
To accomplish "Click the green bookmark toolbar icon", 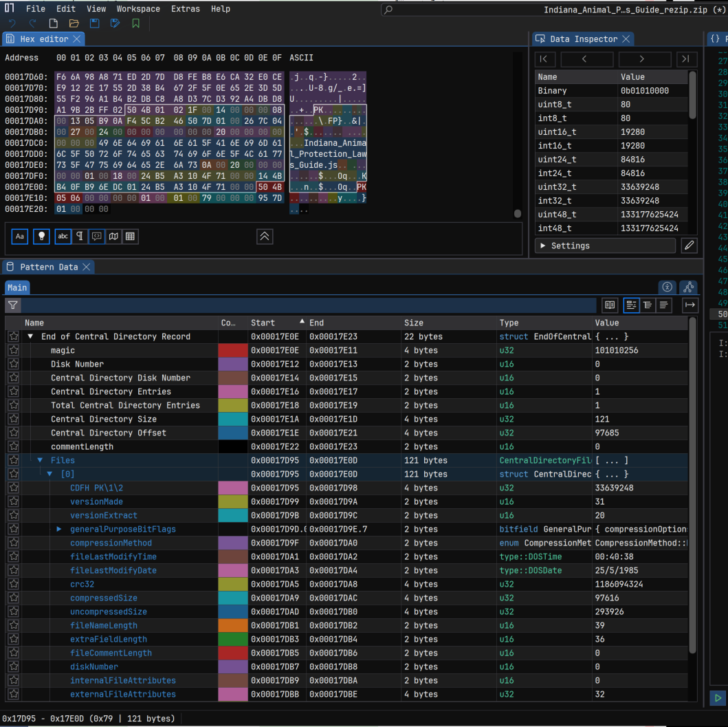I will point(135,23).
